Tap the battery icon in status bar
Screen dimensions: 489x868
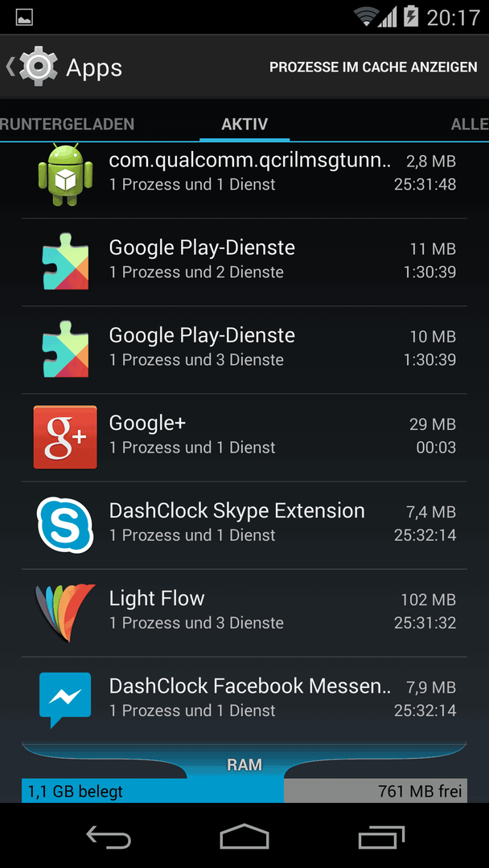[x=410, y=17]
